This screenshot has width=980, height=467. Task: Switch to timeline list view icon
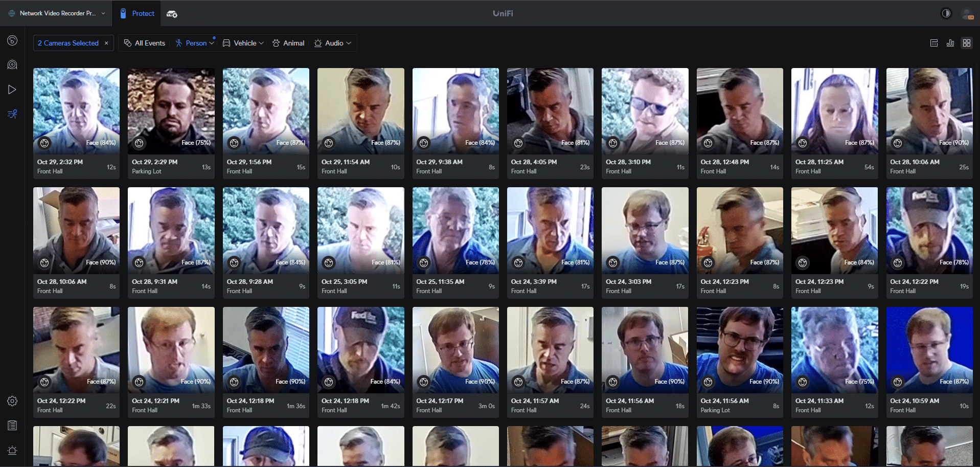[x=934, y=43]
